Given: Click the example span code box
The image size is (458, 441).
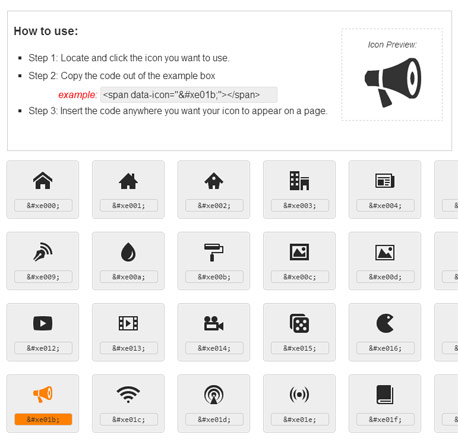Looking at the screenshot, I should 189,95.
